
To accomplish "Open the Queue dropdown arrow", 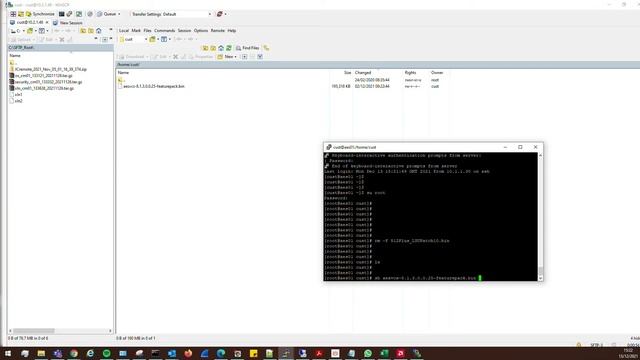I will click(x=119, y=14).
